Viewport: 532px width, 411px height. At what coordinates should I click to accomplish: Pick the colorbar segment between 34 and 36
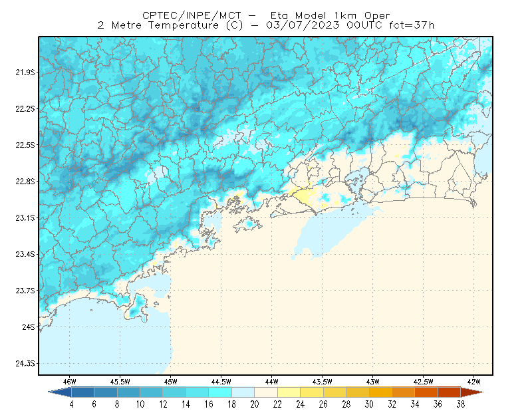tap(426, 392)
